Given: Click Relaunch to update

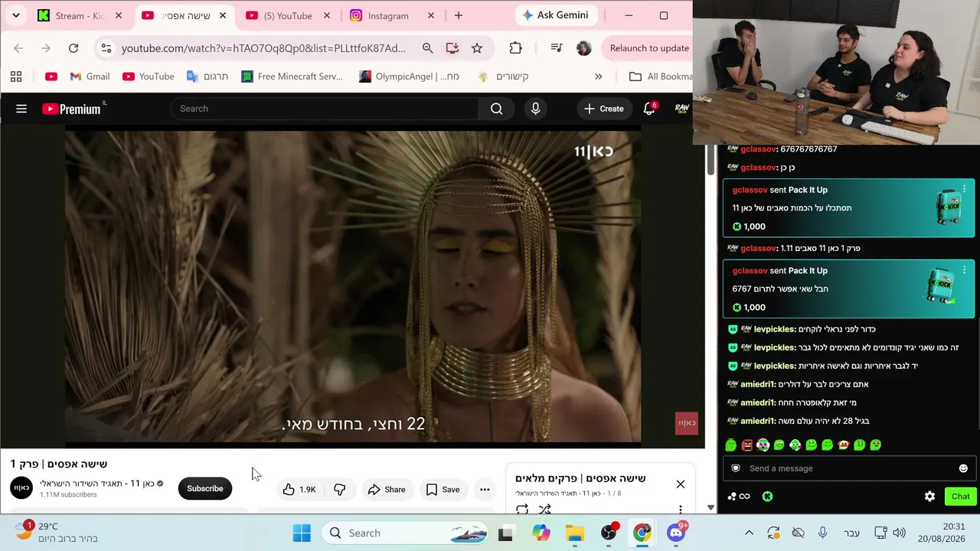Looking at the screenshot, I should click(x=648, y=48).
